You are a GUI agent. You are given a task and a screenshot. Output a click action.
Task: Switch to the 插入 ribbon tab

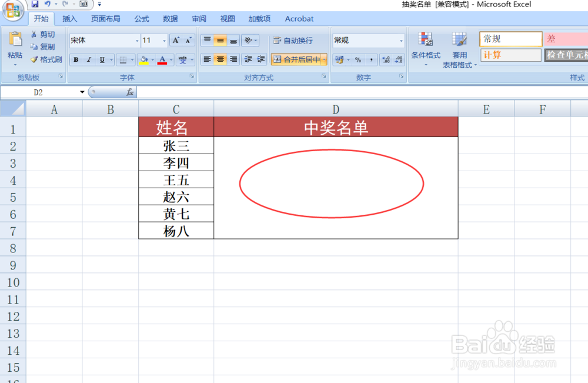click(69, 18)
